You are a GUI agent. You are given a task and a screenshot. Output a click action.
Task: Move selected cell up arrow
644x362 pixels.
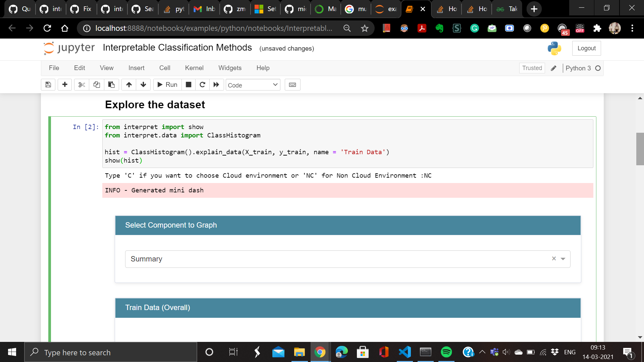point(129,85)
